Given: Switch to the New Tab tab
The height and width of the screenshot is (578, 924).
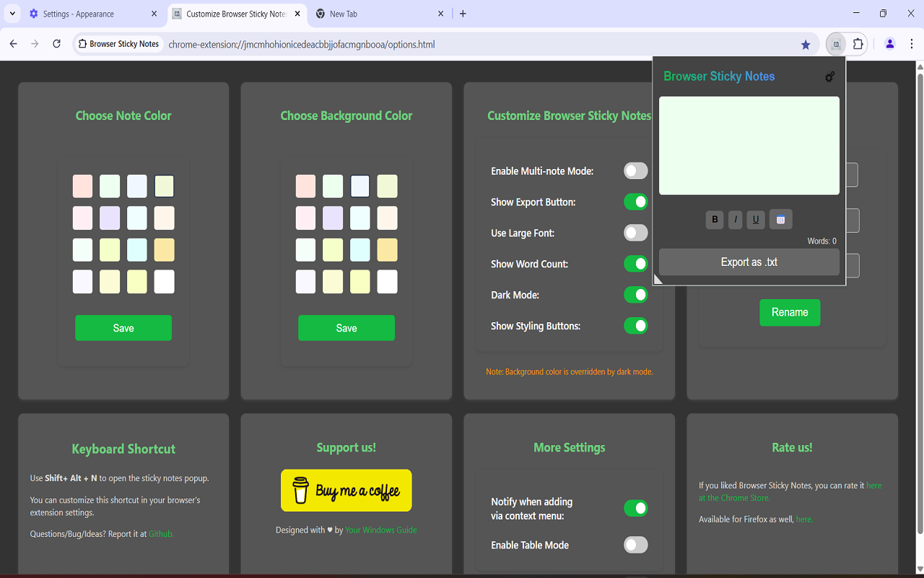Looking at the screenshot, I should pos(380,14).
